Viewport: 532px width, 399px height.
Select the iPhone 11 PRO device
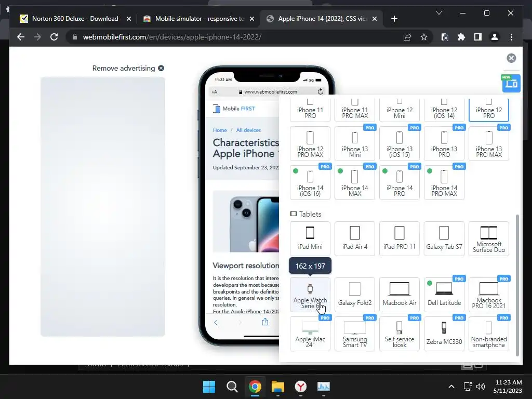pyautogui.click(x=310, y=110)
